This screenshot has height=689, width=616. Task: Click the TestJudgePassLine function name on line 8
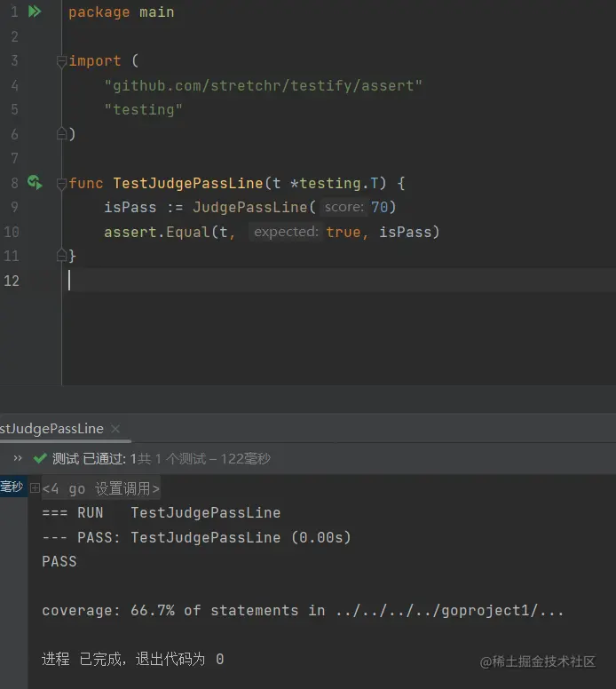188,183
